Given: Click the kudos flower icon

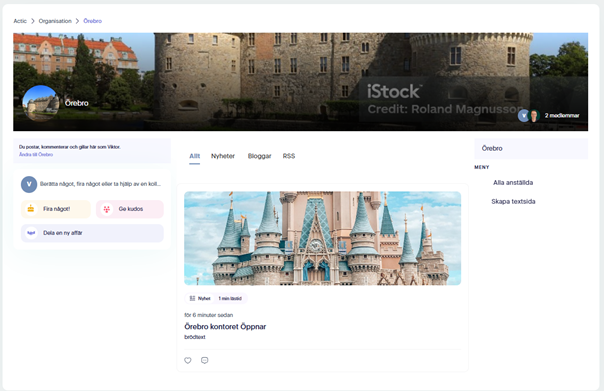Looking at the screenshot, I should pos(107,209).
